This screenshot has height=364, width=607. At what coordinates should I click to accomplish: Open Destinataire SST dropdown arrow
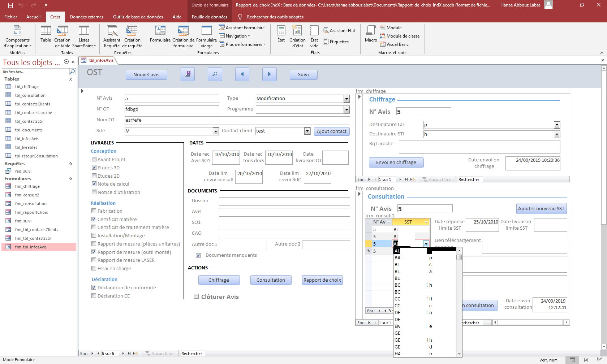(557, 134)
